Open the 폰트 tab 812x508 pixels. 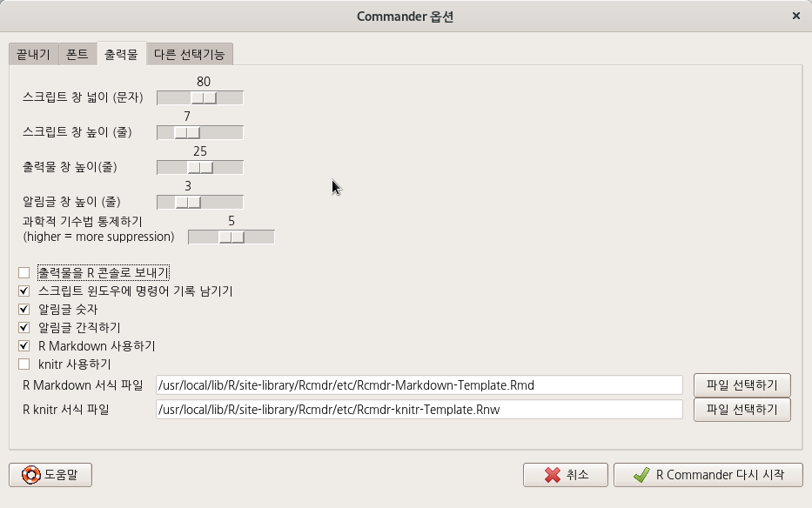point(77,55)
